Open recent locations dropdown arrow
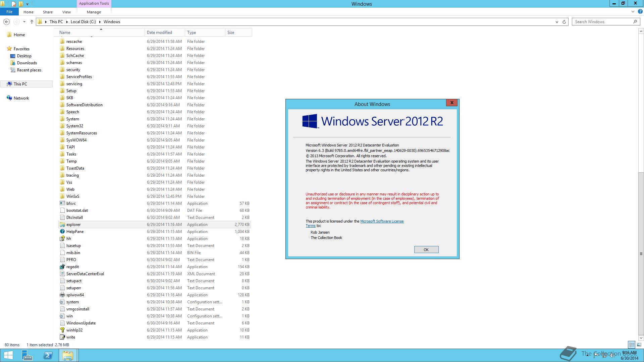644x362 pixels. click(x=24, y=22)
